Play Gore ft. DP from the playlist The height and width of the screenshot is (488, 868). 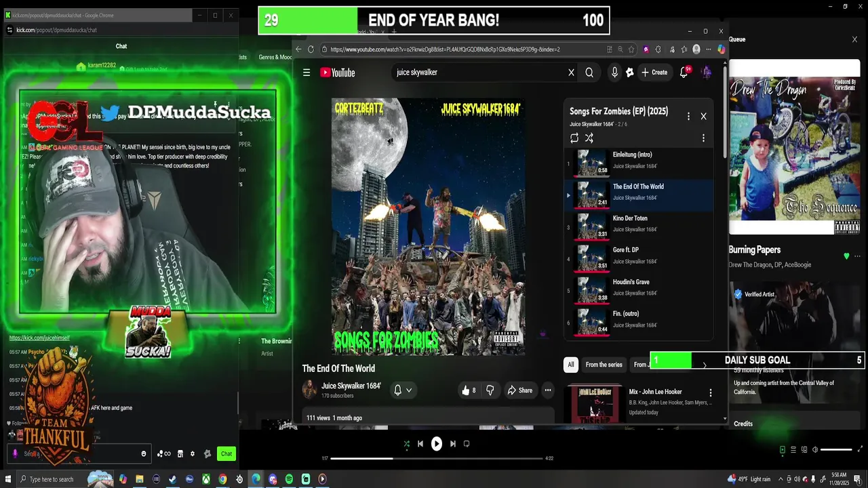(638, 258)
